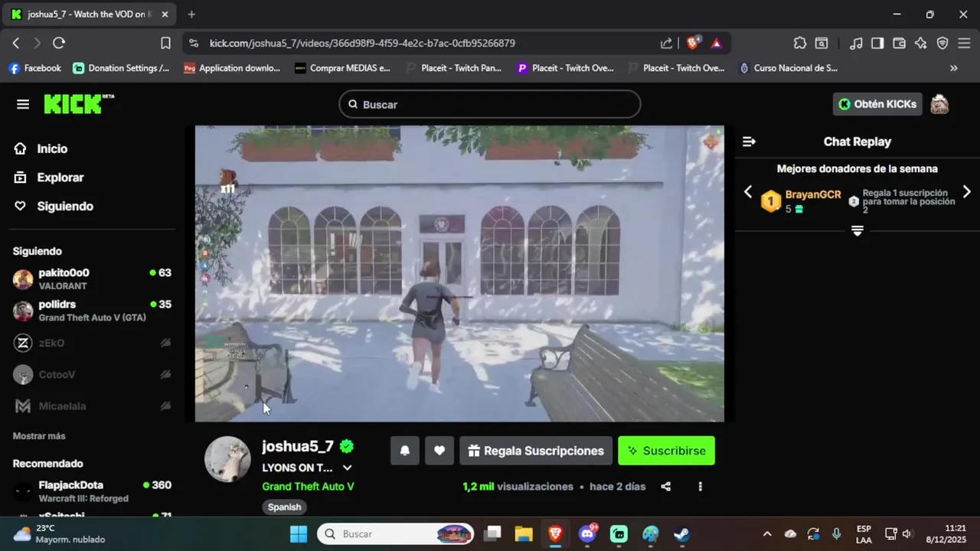
Task: Open Comprar MEDIAS bookmark
Action: 343,68
